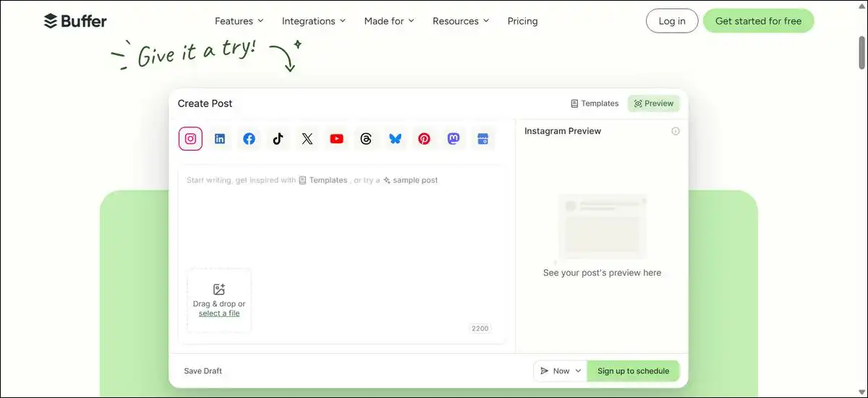Image resolution: width=868 pixels, height=398 pixels.
Task: Click the Log in button
Action: pos(672,21)
